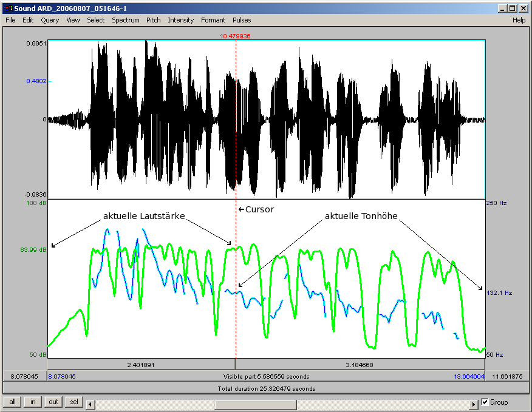
Task: Click the scroll left arrow
Action: point(90,404)
